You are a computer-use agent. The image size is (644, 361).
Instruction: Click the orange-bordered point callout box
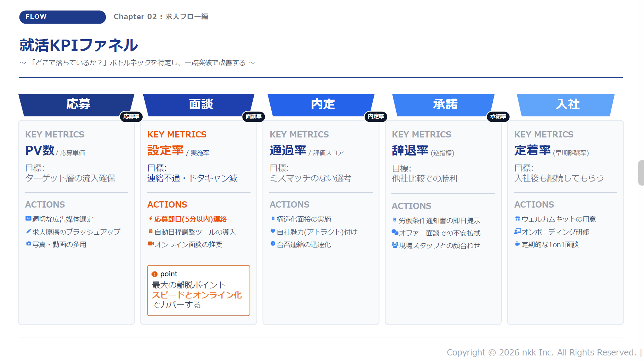click(198, 291)
